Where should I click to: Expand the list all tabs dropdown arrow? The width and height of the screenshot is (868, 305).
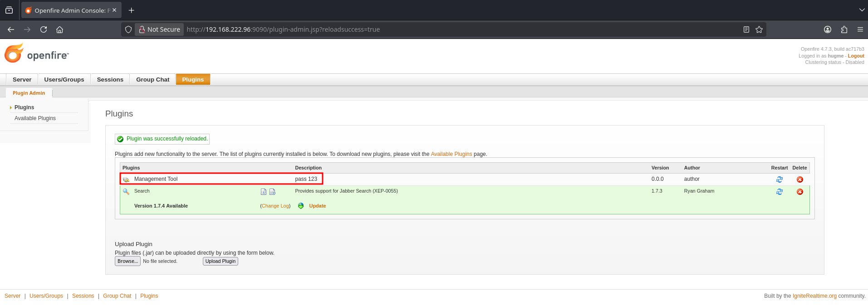862,10
